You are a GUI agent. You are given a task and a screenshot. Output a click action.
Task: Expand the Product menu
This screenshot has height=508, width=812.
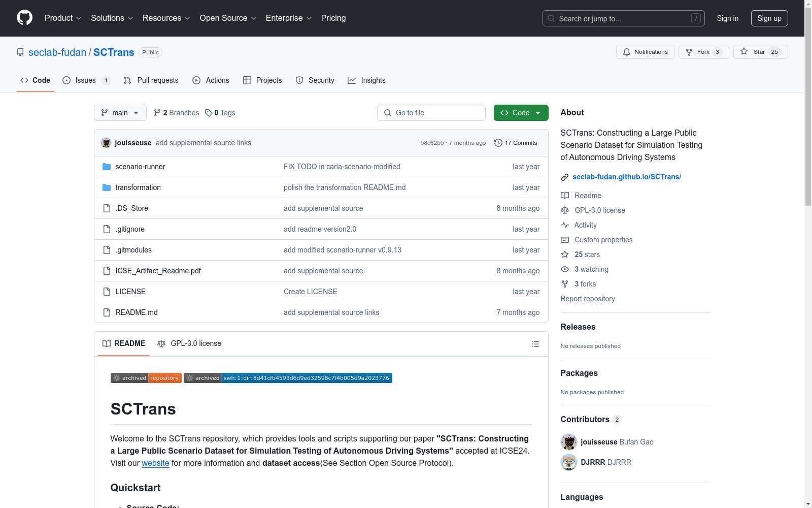click(63, 18)
